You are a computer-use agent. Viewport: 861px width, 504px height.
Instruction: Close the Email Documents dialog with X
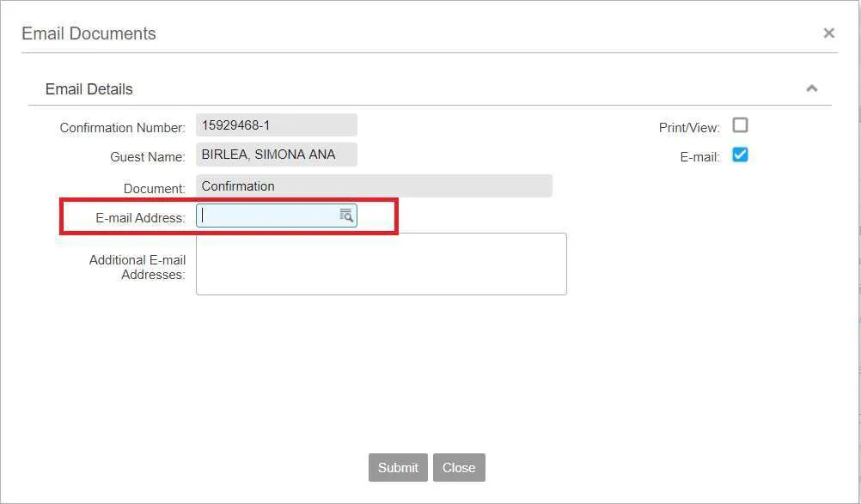[x=828, y=33]
